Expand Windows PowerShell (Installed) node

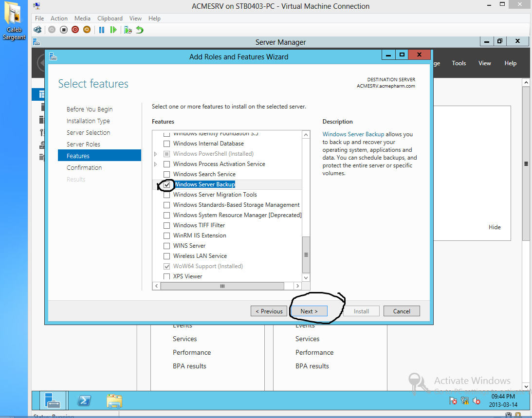(x=155, y=154)
